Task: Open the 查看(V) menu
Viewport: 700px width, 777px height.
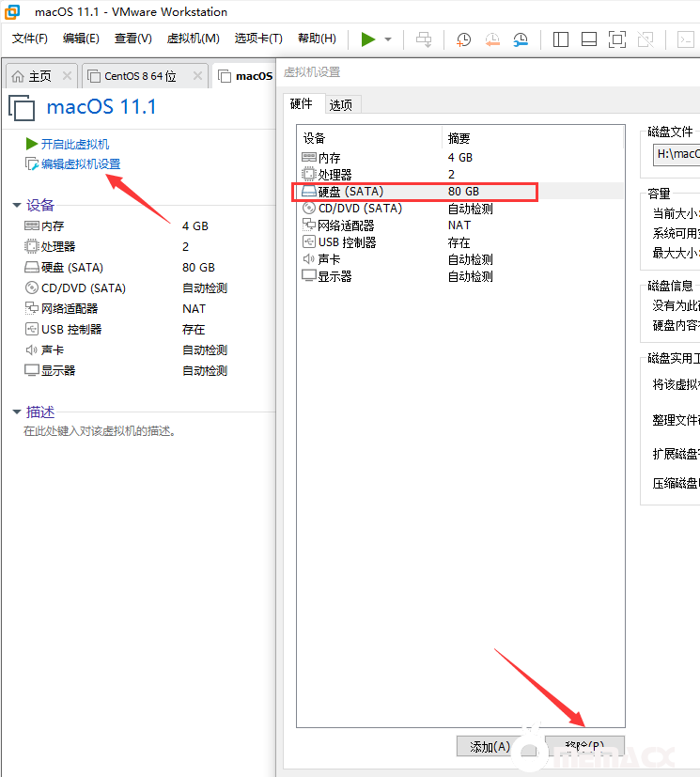Action: [x=132, y=39]
